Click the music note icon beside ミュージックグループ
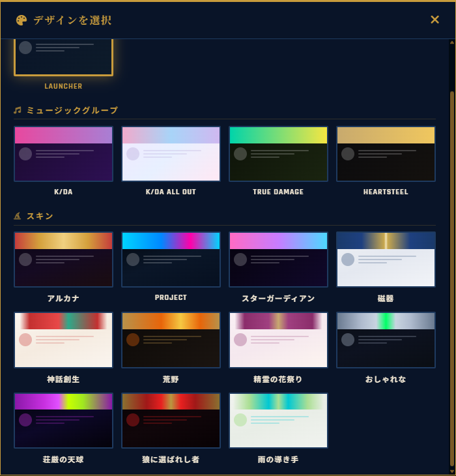The image size is (456, 476). 18,110
